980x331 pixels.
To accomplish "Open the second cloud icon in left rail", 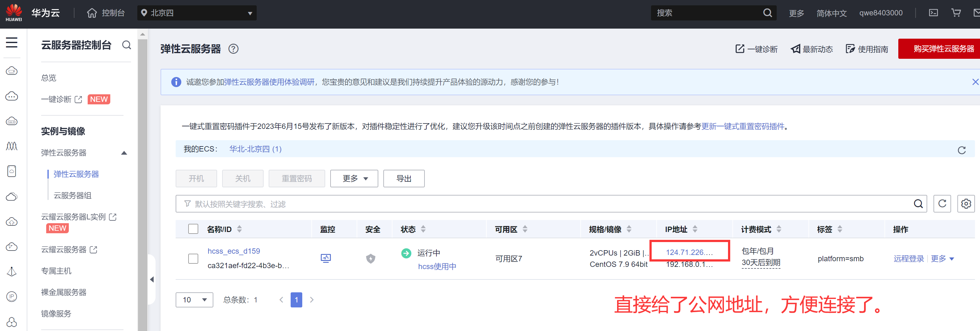I will pos(12,96).
